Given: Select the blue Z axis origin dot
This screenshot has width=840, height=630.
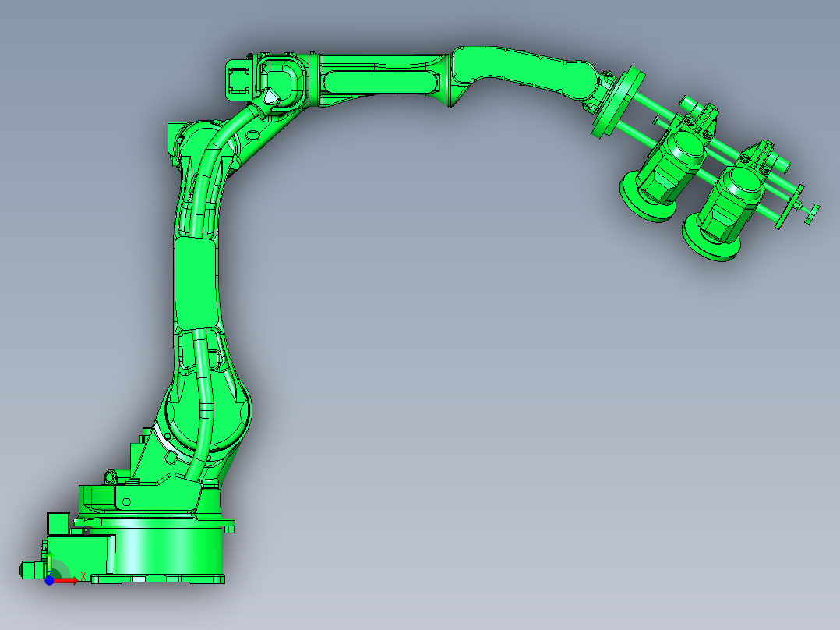Looking at the screenshot, I should pyautogui.click(x=49, y=580).
